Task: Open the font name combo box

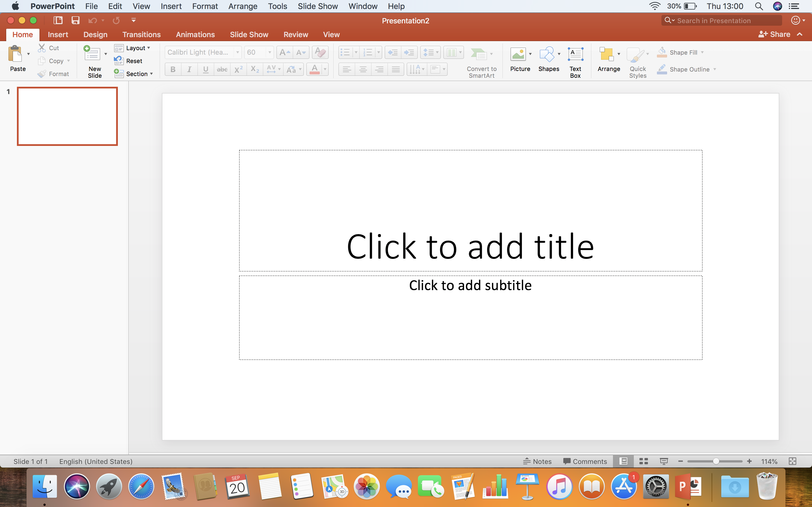Action: [203, 52]
